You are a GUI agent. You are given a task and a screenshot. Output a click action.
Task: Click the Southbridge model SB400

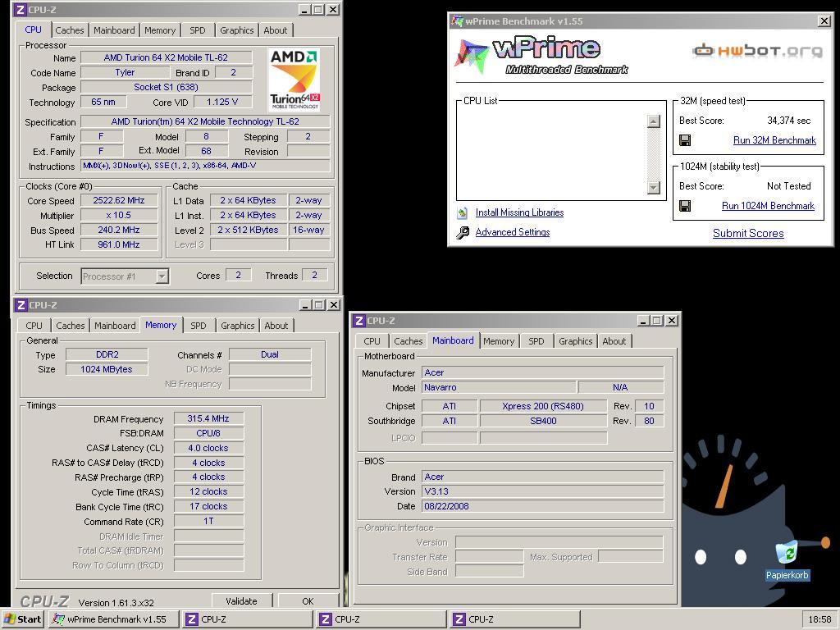543,421
